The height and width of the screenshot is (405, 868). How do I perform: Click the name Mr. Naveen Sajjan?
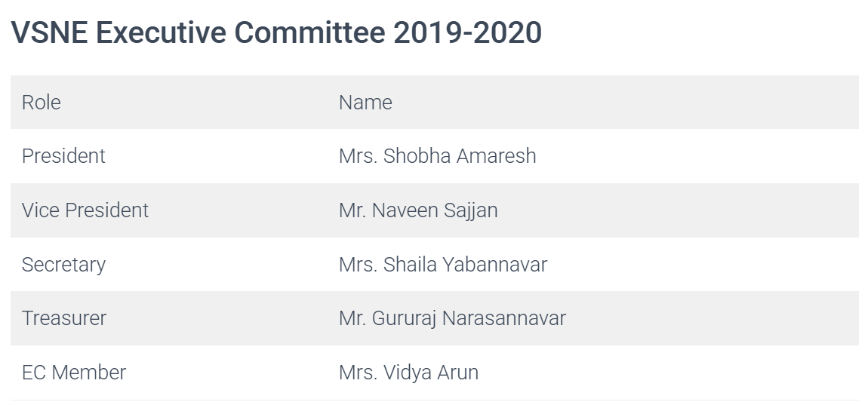(x=418, y=210)
